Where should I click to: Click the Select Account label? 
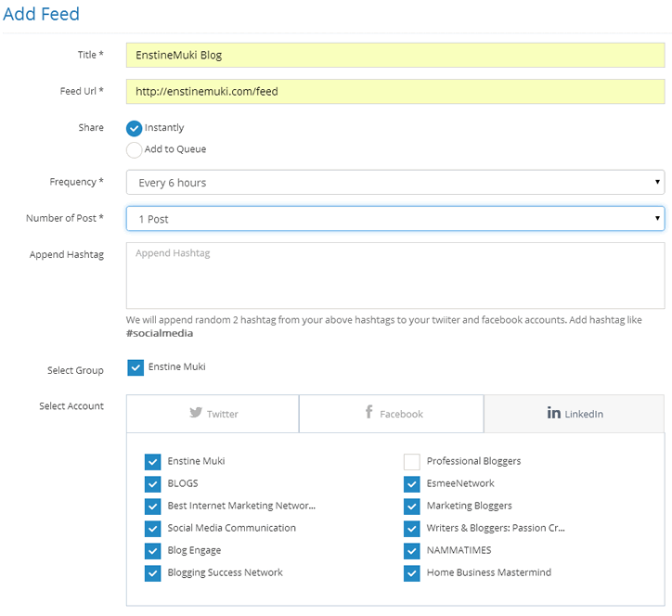tap(71, 406)
